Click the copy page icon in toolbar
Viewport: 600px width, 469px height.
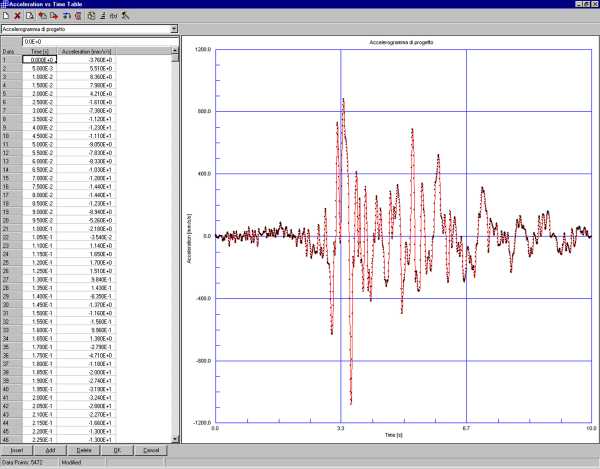coord(31,17)
